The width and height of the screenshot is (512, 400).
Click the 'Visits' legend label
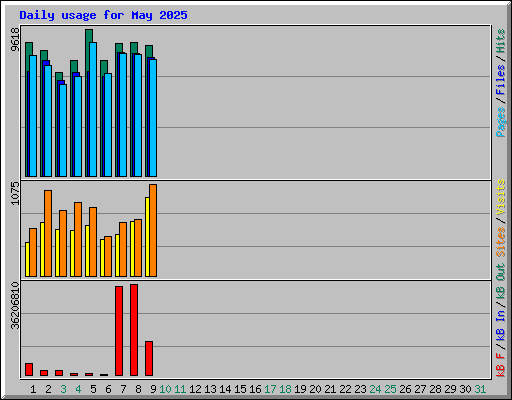pos(501,197)
